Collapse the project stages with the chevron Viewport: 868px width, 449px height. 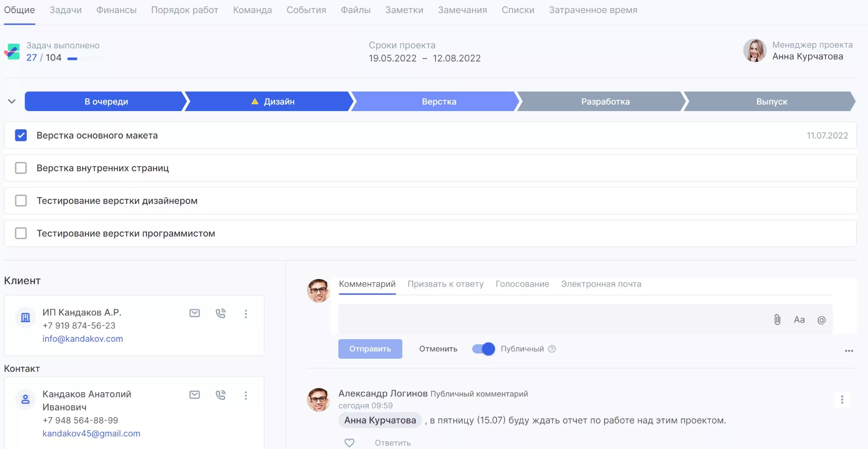12,101
